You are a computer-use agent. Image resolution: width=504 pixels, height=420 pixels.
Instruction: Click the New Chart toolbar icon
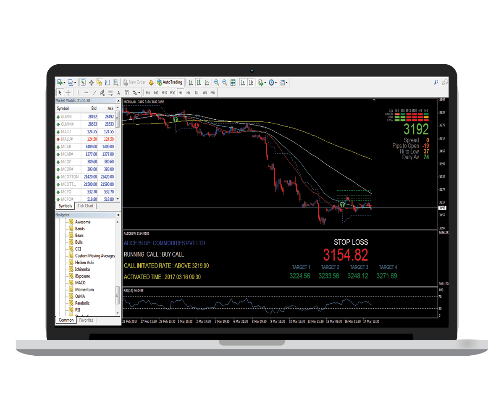[x=60, y=82]
